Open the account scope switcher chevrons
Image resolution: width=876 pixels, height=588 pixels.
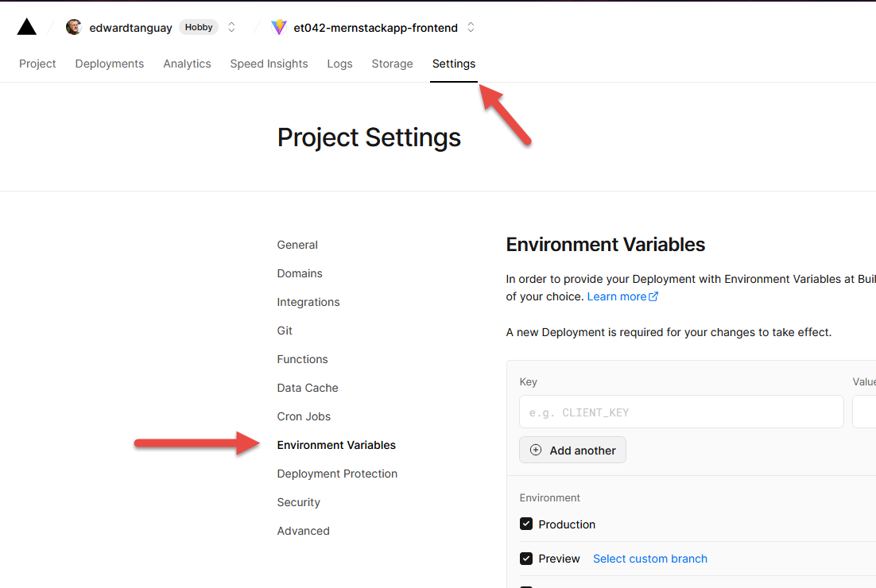pyautogui.click(x=231, y=27)
